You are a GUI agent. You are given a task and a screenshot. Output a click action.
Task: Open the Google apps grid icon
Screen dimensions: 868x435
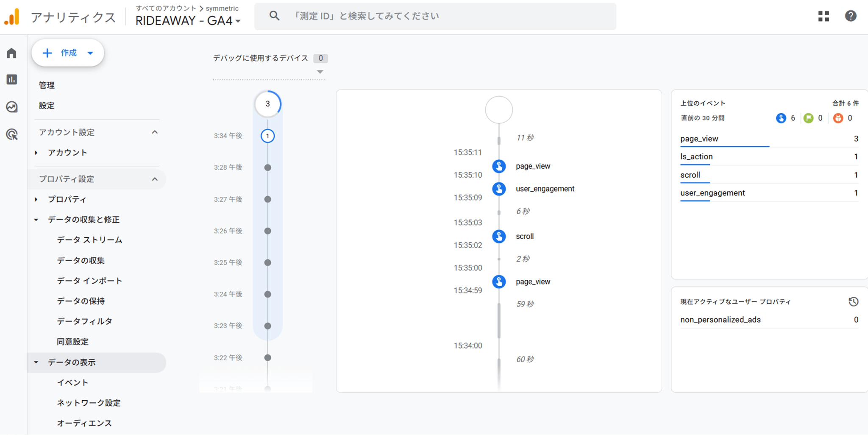pos(823,16)
